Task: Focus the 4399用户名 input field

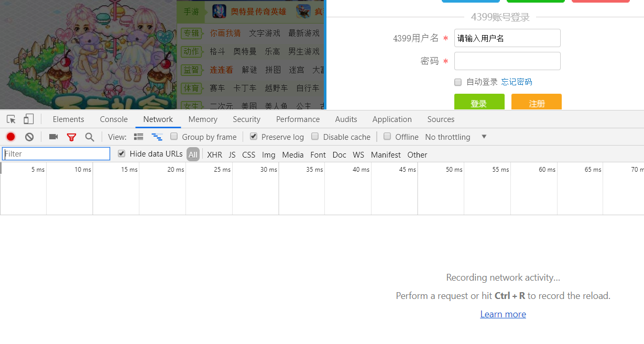Action: point(507,38)
